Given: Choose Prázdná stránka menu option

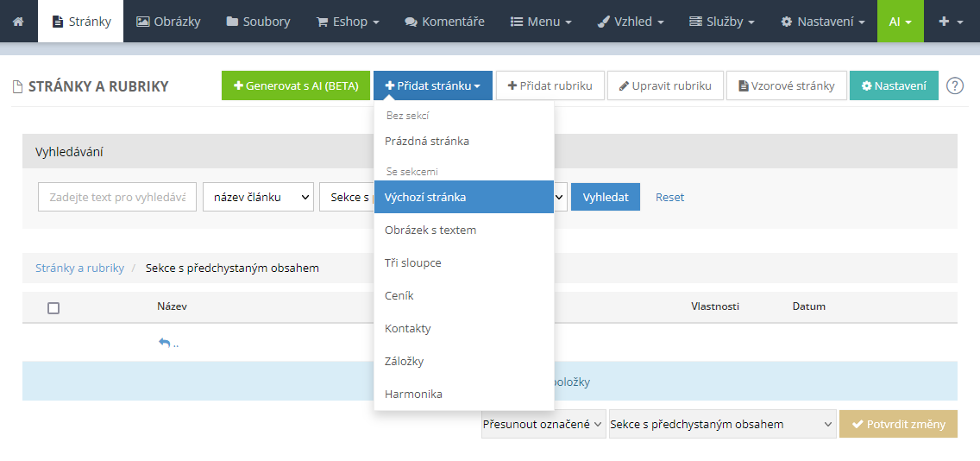Looking at the screenshot, I should [x=427, y=141].
